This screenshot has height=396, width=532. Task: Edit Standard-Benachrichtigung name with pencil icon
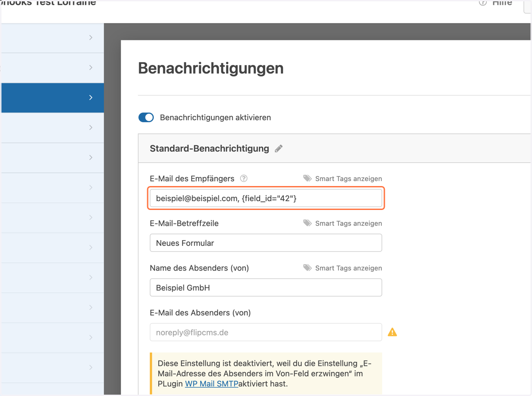click(279, 149)
